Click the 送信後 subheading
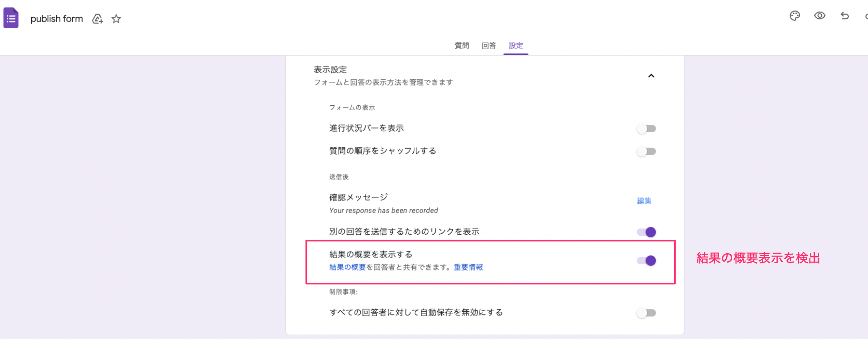This screenshot has width=868, height=339. 338,177
